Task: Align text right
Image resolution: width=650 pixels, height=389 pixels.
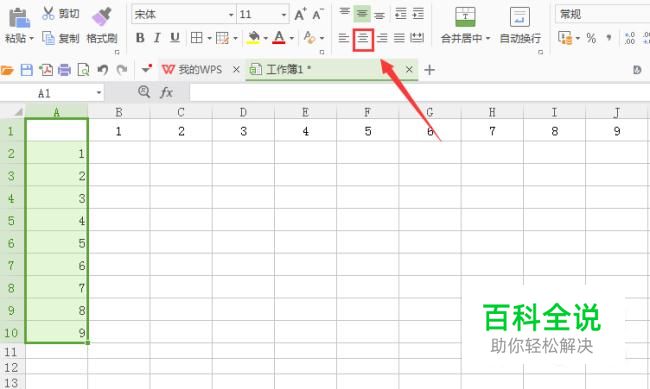Action: click(x=382, y=39)
